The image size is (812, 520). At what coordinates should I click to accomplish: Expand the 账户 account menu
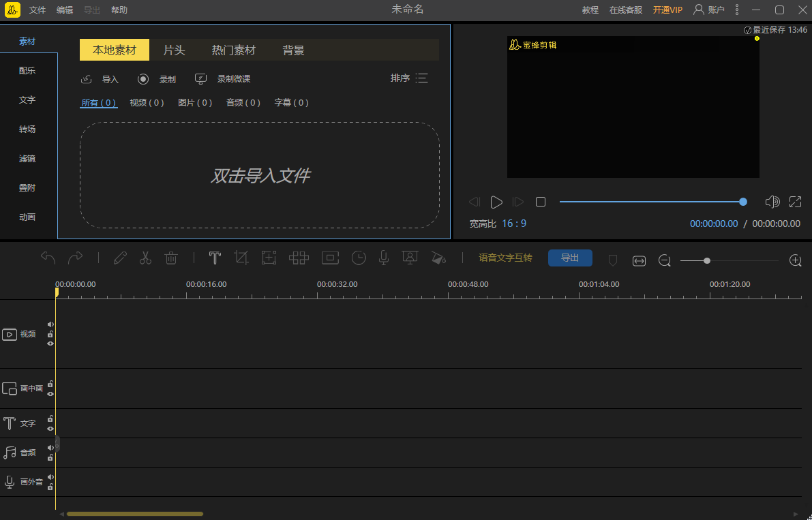709,10
